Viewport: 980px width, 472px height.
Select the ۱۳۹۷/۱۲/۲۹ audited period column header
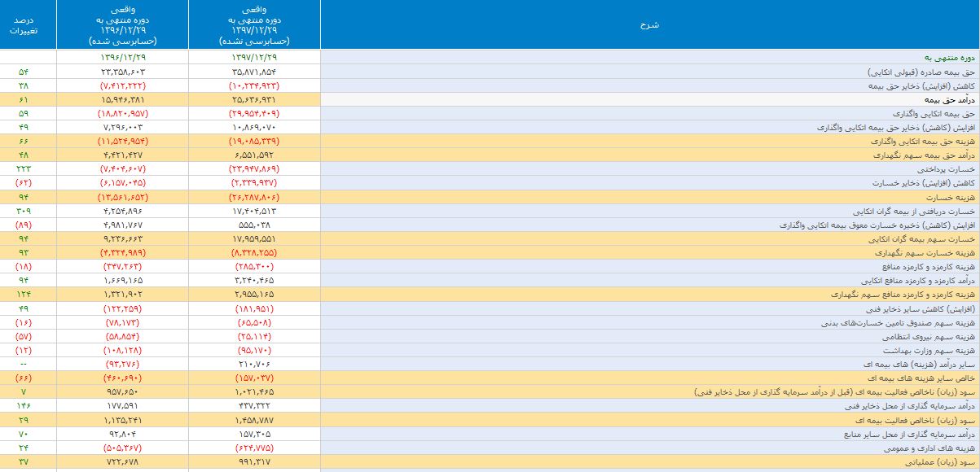tap(254, 24)
